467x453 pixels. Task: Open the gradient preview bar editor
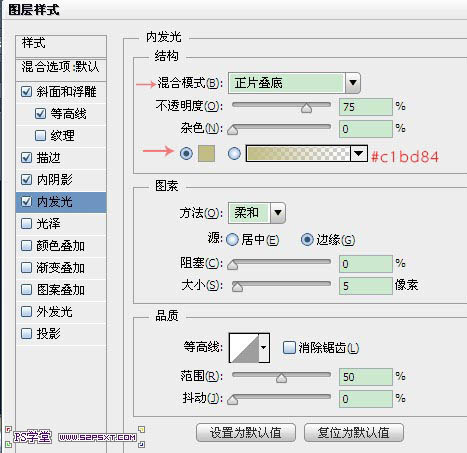pyautogui.click(x=298, y=154)
